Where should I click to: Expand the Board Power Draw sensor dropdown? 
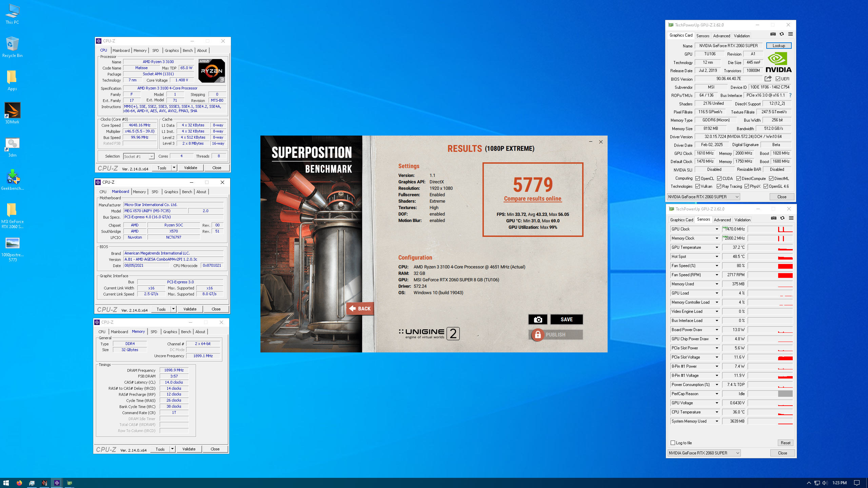click(717, 330)
